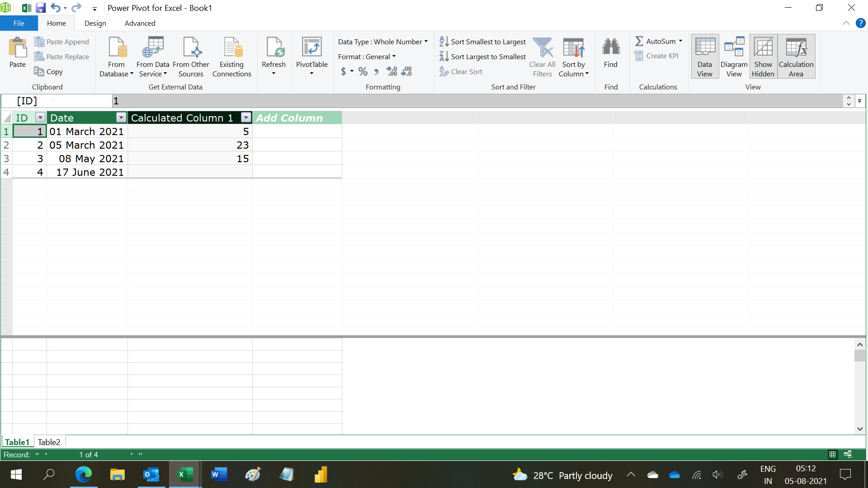Image resolution: width=868 pixels, height=488 pixels.
Task: Open Format General dropdown
Action: coord(367,56)
